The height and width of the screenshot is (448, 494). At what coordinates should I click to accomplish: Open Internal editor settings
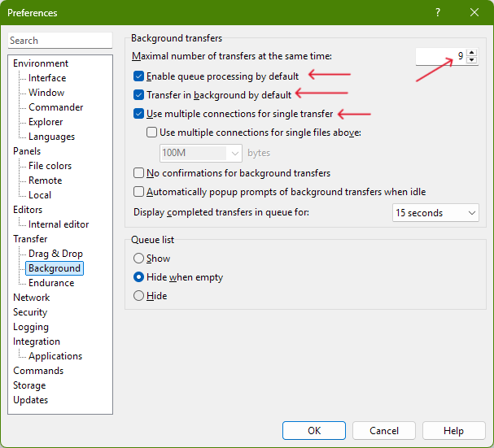pos(59,224)
